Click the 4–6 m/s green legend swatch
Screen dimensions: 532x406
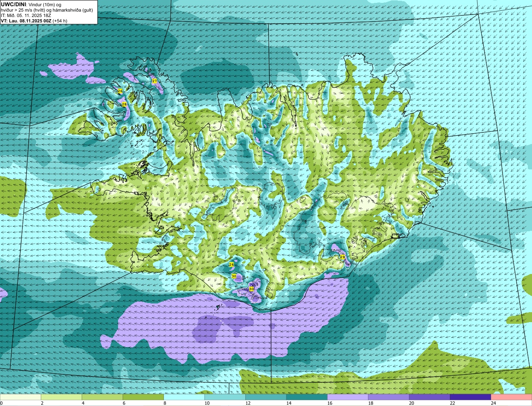[102, 397]
